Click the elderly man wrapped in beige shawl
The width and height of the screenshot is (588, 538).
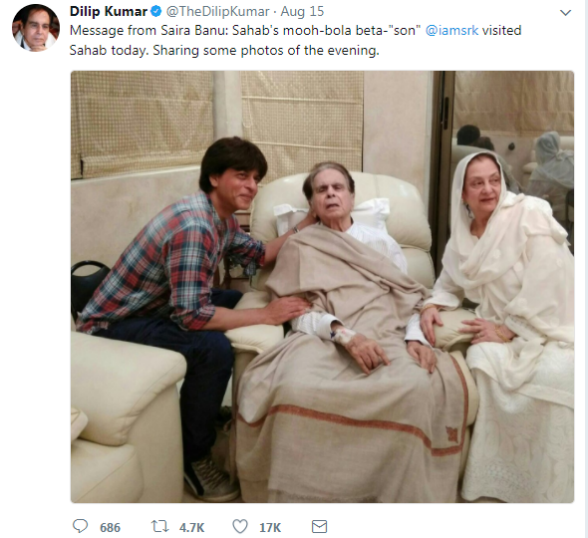coord(349,337)
